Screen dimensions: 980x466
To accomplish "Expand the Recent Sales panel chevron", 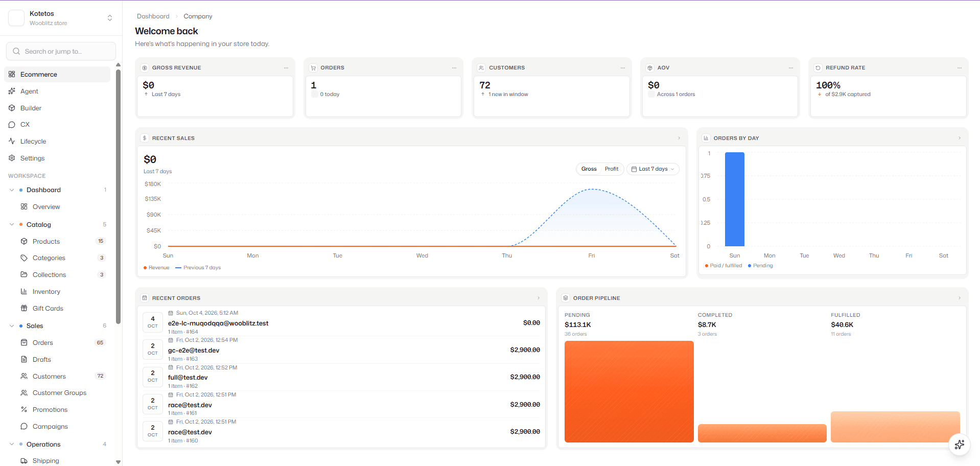I will 679,138.
